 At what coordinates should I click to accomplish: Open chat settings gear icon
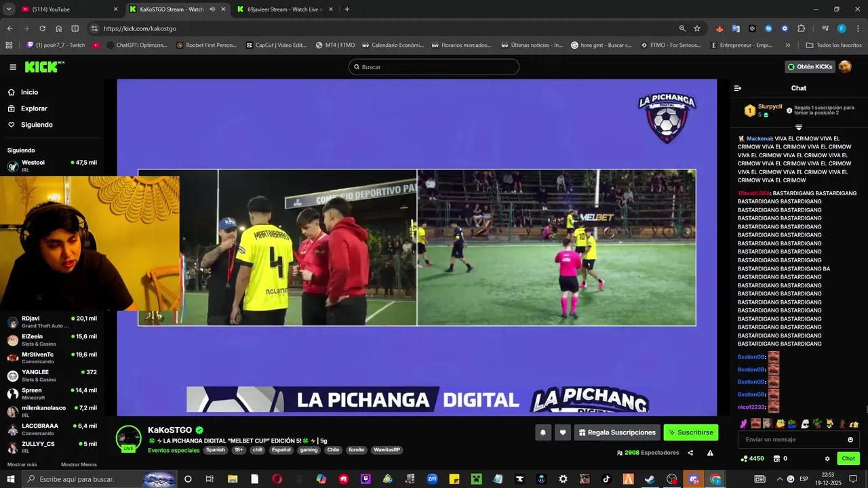coord(827,459)
